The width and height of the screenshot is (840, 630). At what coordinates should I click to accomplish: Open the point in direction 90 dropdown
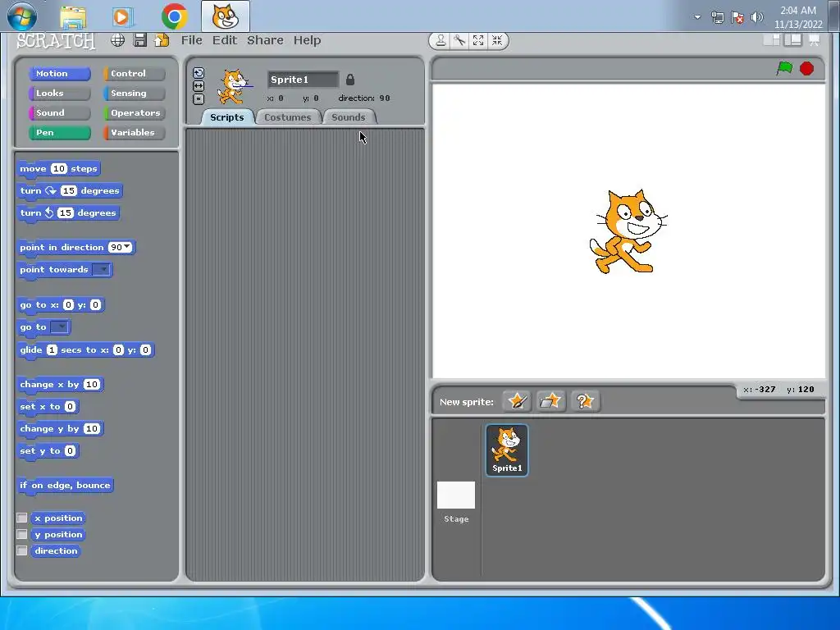click(x=127, y=247)
